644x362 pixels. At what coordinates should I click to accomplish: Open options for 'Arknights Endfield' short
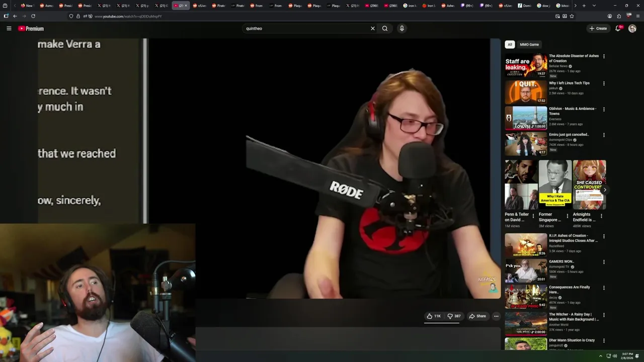click(601, 216)
